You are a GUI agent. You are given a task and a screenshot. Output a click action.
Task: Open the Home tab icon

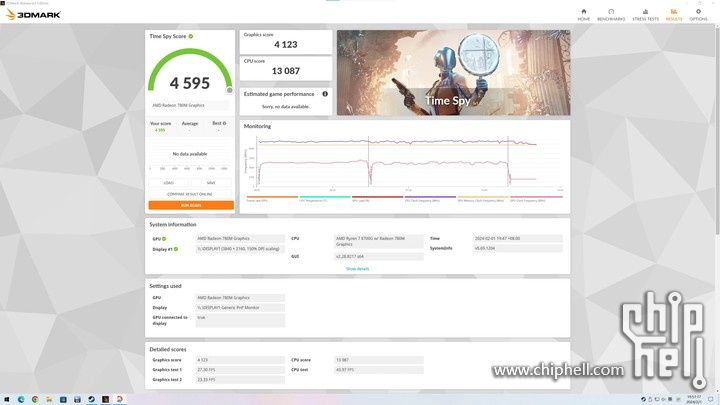tap(584, 14)
